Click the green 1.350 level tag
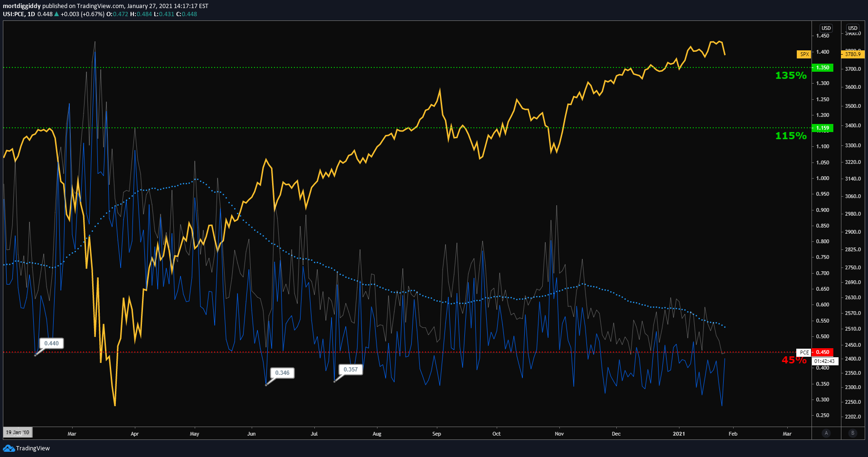This screenshot has width=868, height=457. tap(822, 67)
